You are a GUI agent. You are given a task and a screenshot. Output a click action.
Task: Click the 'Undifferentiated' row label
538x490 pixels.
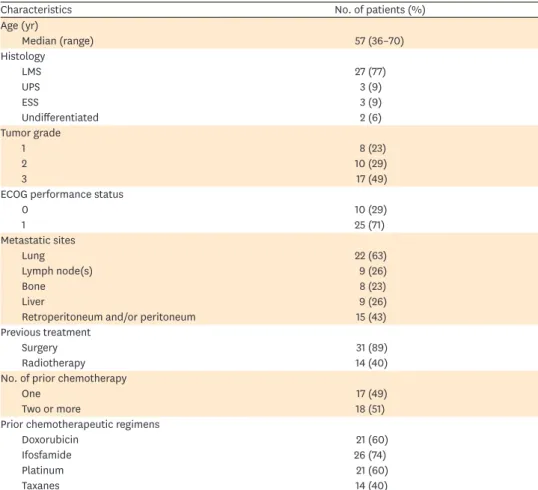coord(60,117)
